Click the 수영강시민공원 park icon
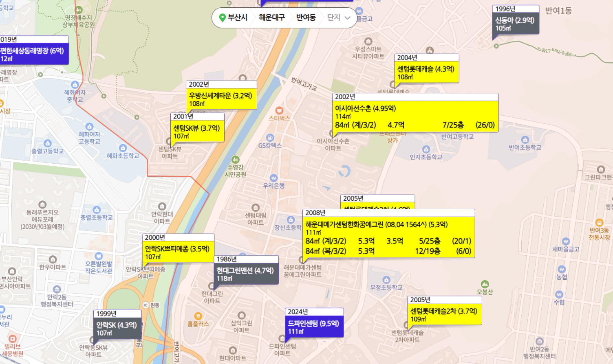The width and height of the screenshot is (613, 364). click(x=235, y=160)
